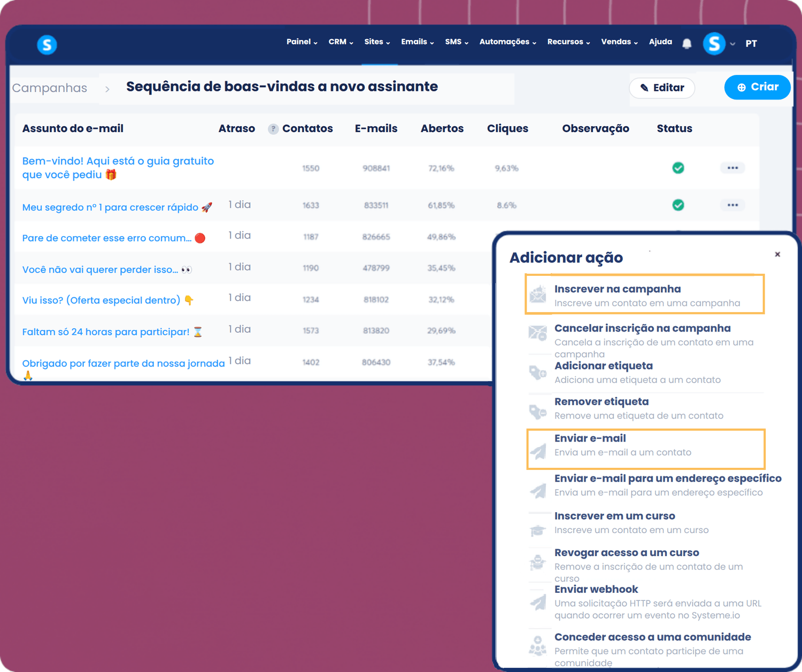802x672 pixels.
Task: Go back to Campanhas breadcrumb
Action: pos(49,88)
